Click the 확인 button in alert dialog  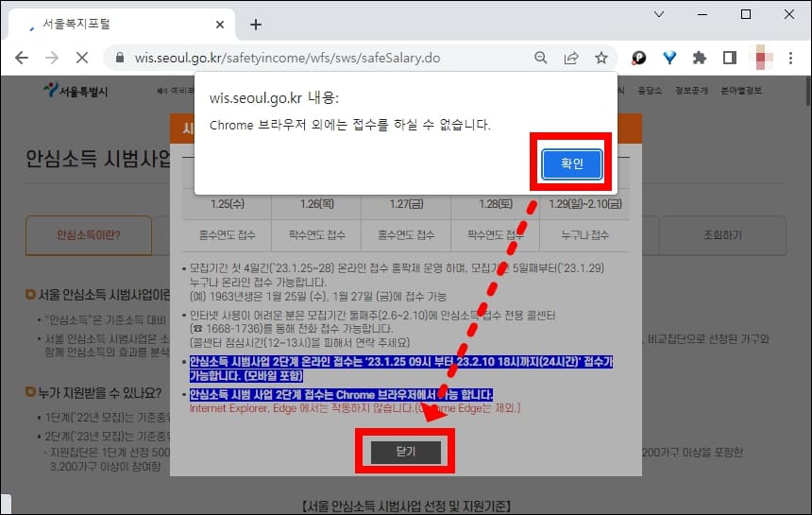(x=572, y=163)
